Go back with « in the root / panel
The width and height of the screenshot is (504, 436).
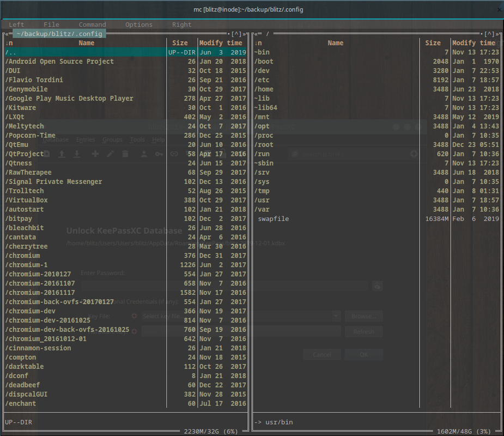coord(256,34)
